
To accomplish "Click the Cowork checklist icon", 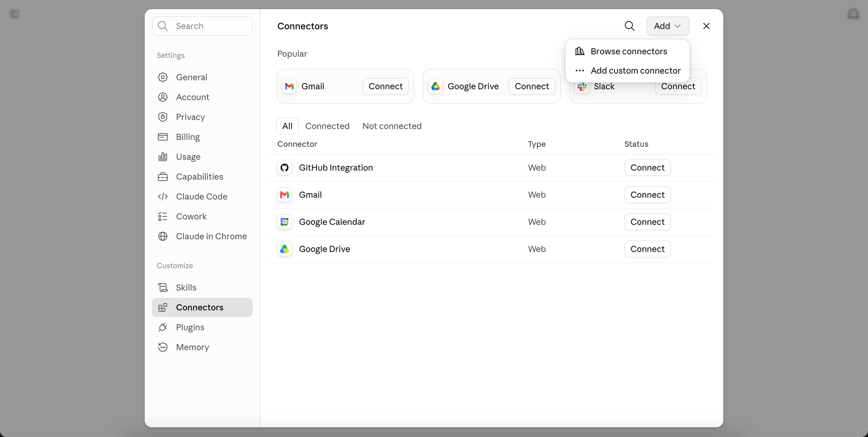I will coord(163,217).
